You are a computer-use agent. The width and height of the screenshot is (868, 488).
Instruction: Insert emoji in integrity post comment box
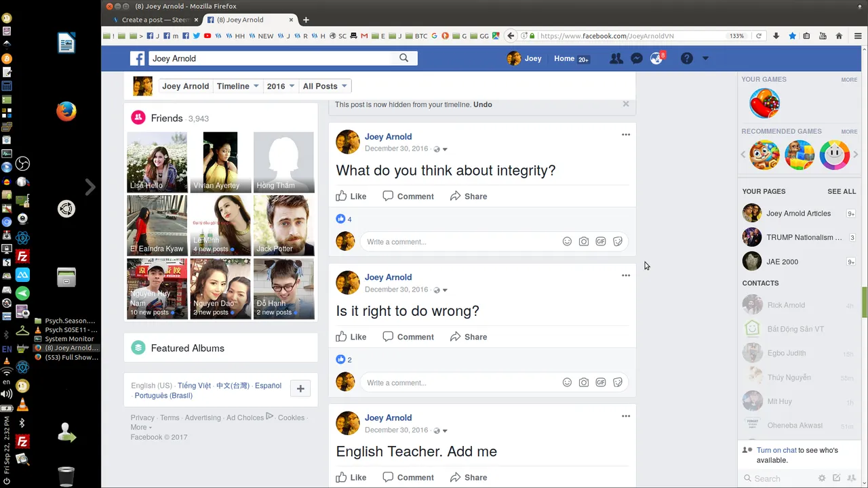click(x=567, y=241)
